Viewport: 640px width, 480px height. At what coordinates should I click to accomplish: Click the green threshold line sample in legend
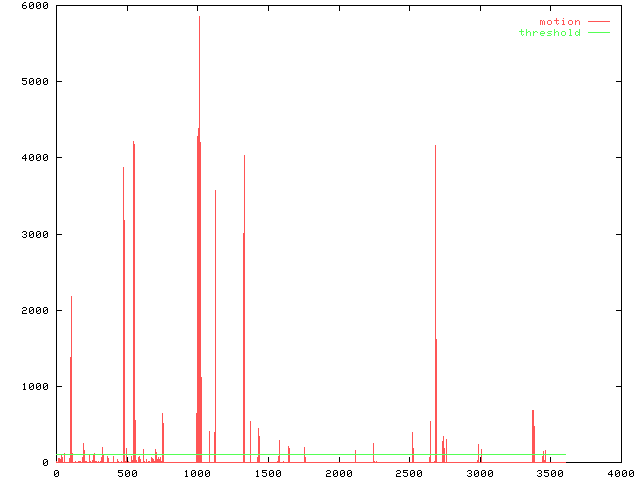pyautogui.click(x=598, y=33)
